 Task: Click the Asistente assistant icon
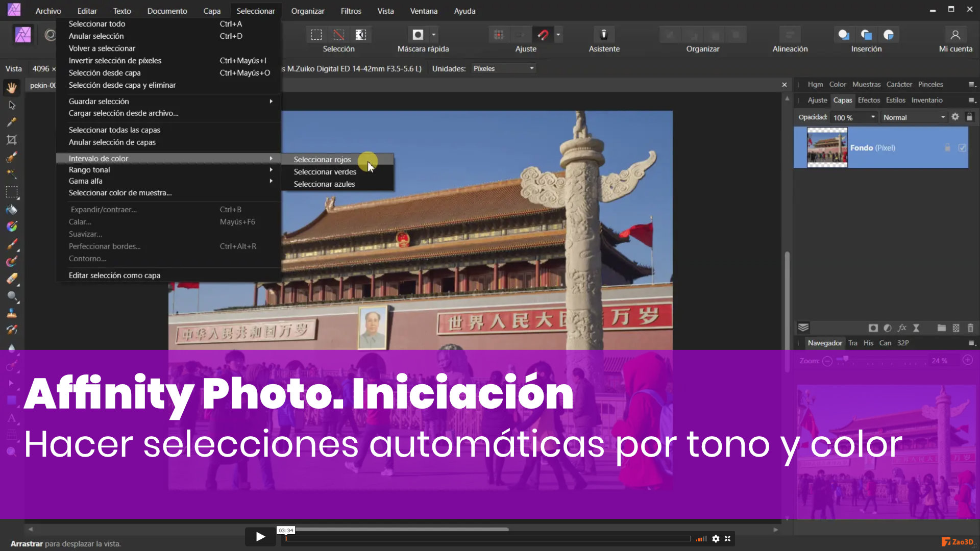pos(604,35)
